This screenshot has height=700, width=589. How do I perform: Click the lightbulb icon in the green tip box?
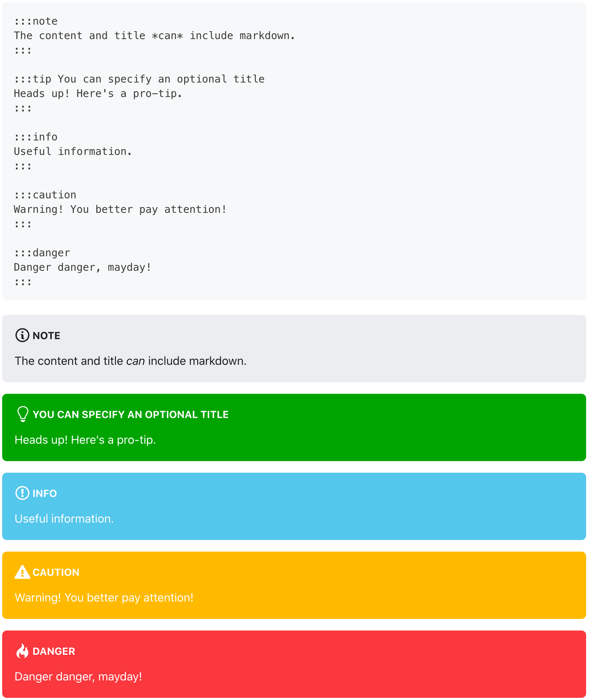click(23, 414)
